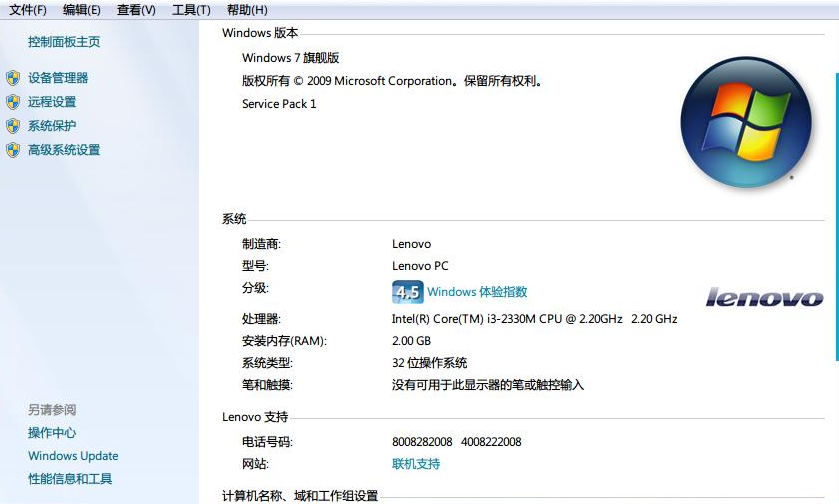Click the 分级: label
Viewport: 839px width, 504px height.
pos(255,288)
